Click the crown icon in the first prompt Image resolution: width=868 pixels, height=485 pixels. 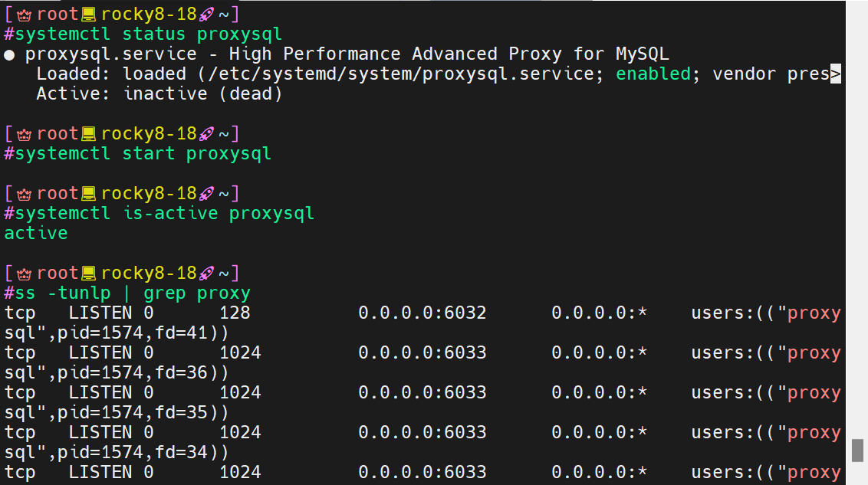click(24, 15)
